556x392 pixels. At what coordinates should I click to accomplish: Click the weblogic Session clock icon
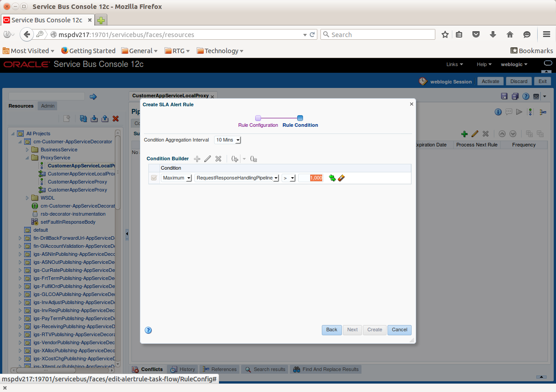point(423,81)
